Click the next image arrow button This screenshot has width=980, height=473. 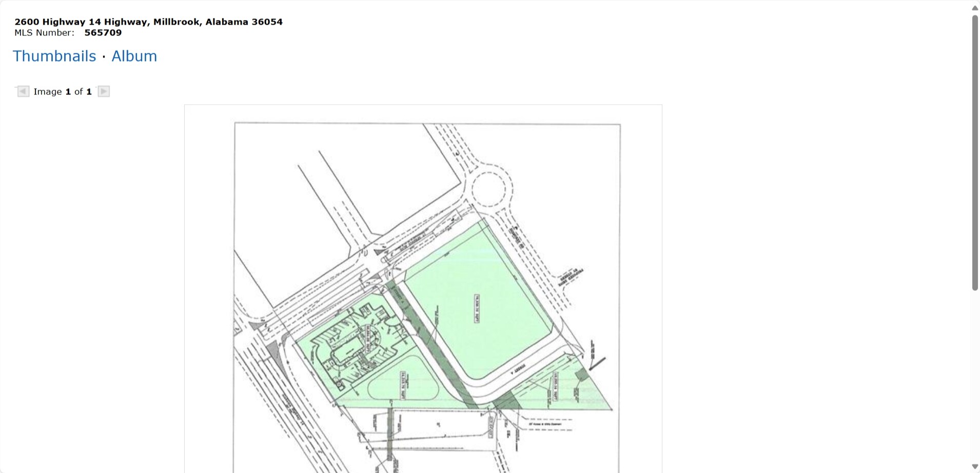(104, 91)
